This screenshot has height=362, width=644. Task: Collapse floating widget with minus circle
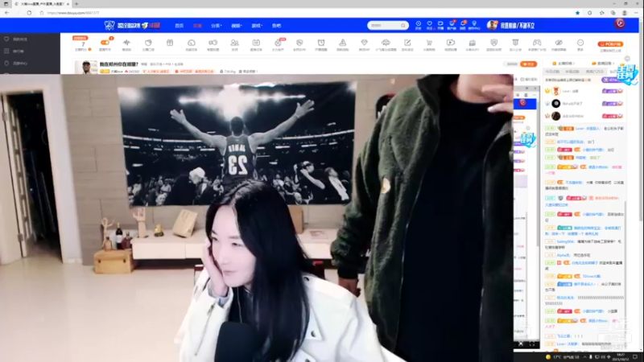pos(627,59)
